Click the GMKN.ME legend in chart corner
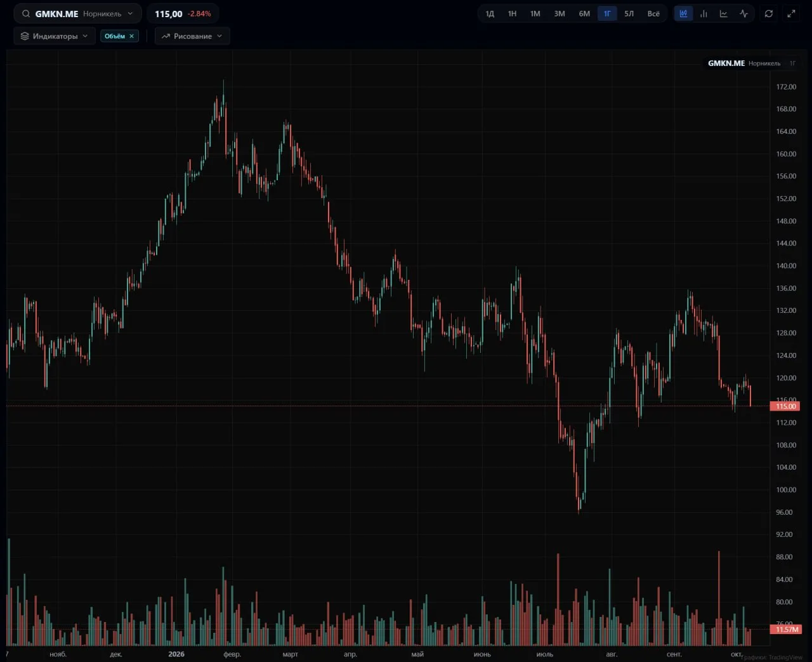812x662 pixels. point(726,63)
